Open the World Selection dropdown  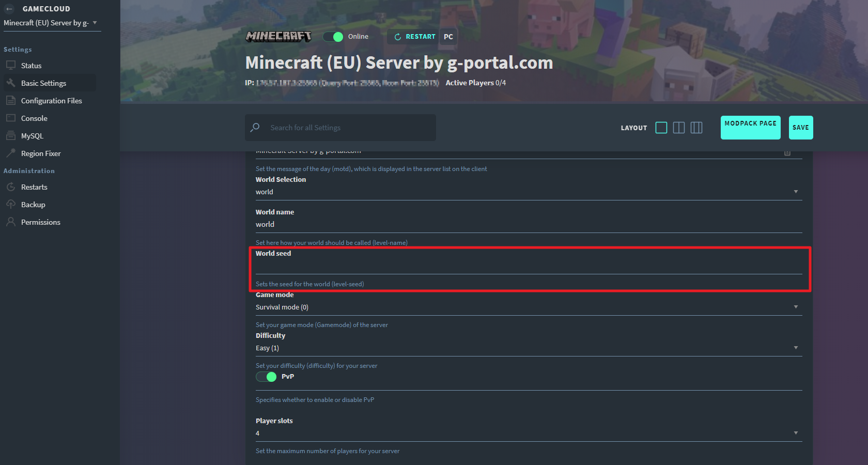(796, 191)
